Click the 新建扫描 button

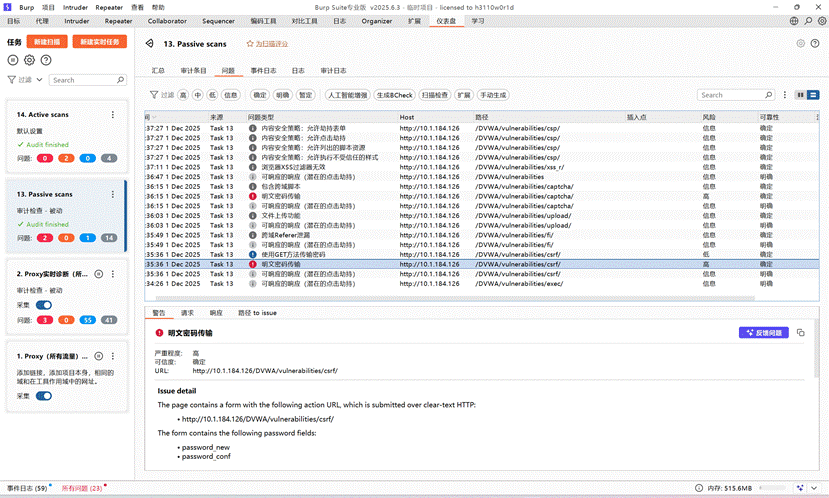coord(47,42)
